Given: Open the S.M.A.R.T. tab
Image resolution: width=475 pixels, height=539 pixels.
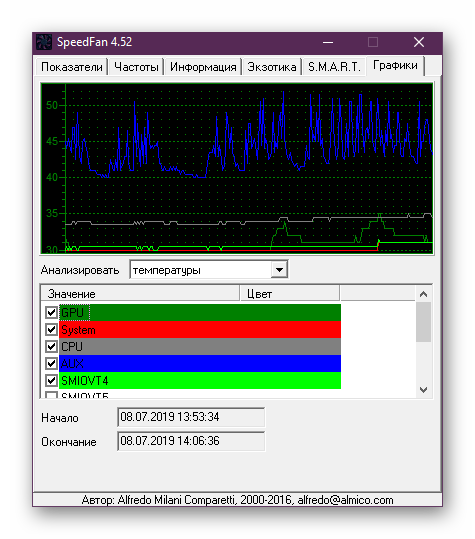Looking at the screenshot, I should coord(334,67).
